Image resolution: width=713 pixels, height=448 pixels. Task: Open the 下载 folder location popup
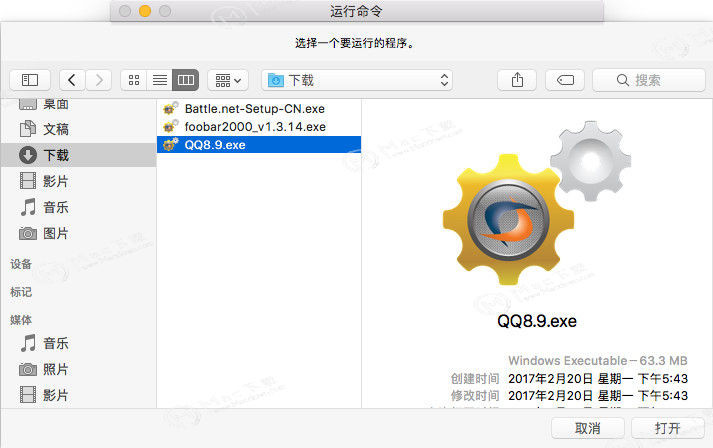[357, 81]
